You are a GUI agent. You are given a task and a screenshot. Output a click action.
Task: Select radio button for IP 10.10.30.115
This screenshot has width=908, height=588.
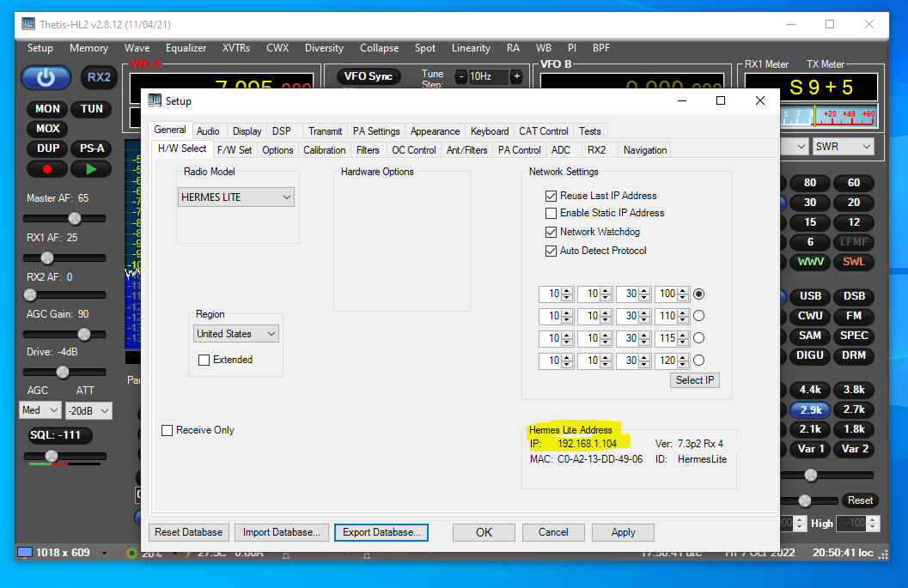click(x=699, y=338)
